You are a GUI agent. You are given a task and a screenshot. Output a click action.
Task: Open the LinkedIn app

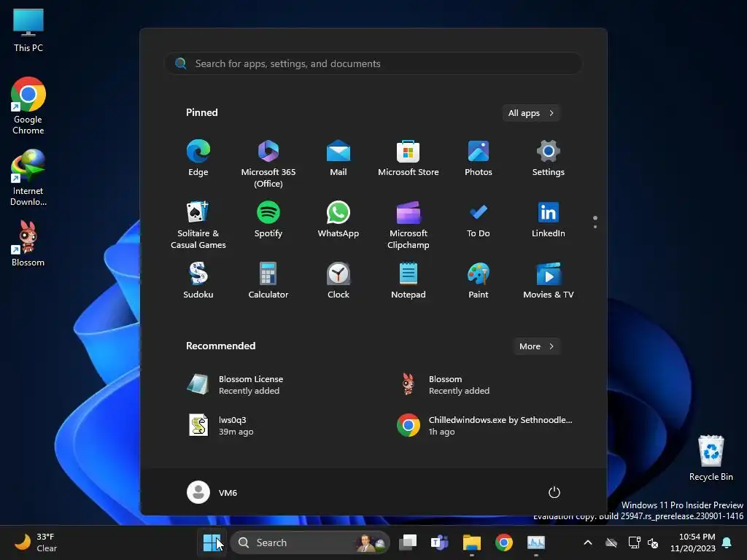pyautogui.click(x=549, y=220)
